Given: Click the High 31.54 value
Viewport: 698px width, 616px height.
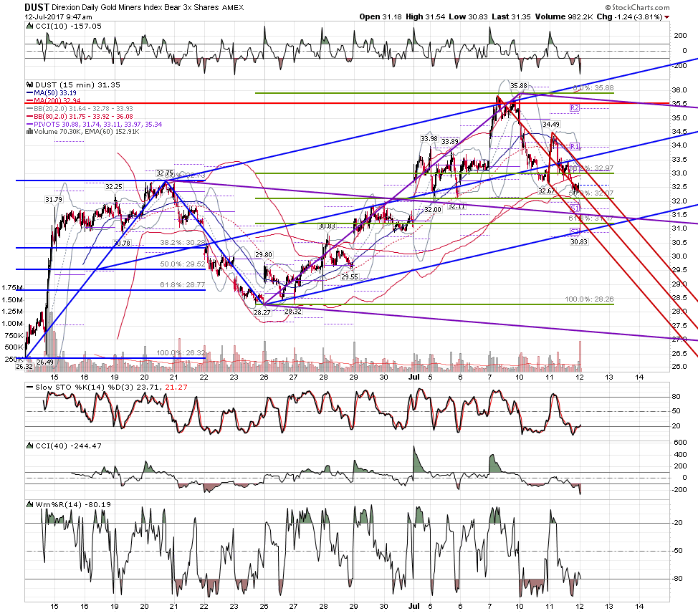Looking at the screenshot, I should pyautogui.click(x=425, y=17).
